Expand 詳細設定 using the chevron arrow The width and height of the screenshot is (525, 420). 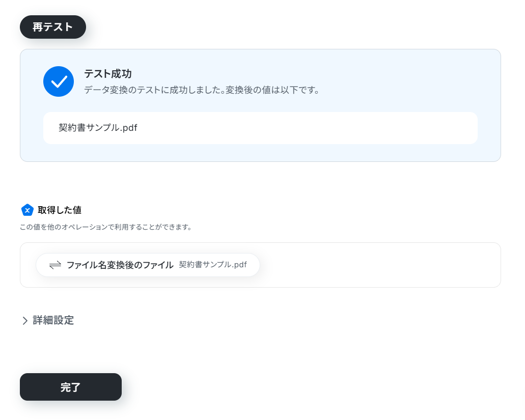click(x=25, y=321)
